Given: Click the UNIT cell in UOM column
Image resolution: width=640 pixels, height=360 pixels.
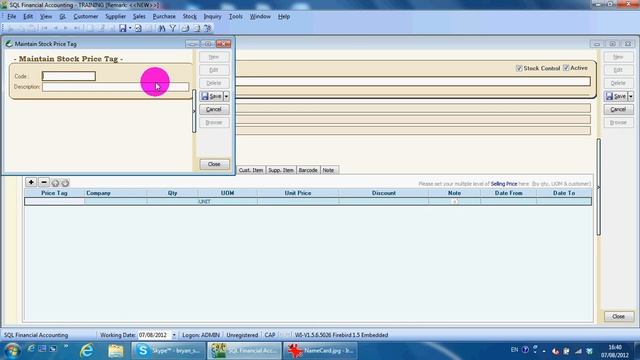Looking at the screenshot, I should point(227,202).
